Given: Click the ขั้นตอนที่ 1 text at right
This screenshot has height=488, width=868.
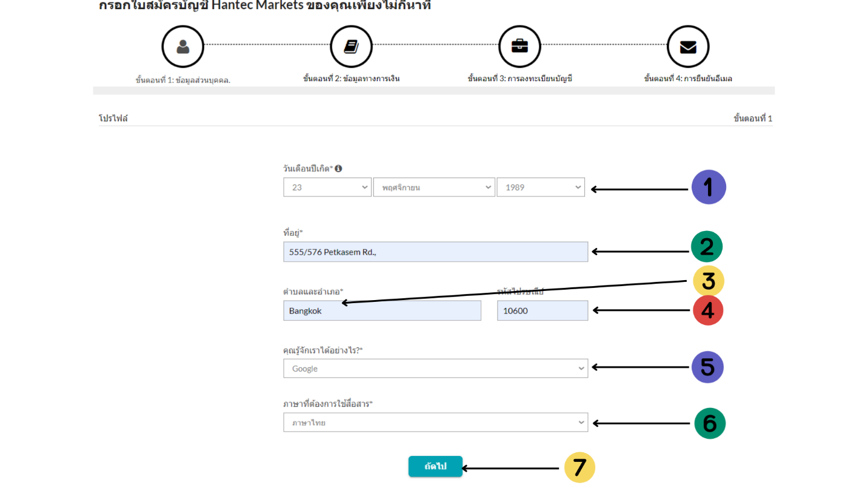Looking at the screenshot, I should pyautogui.click(x=753, y=118).
